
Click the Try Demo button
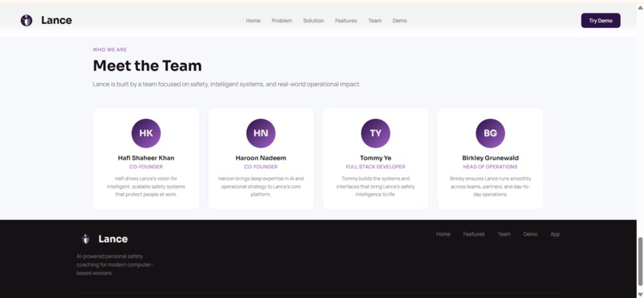pyautogui.click(x=601, y=21)
